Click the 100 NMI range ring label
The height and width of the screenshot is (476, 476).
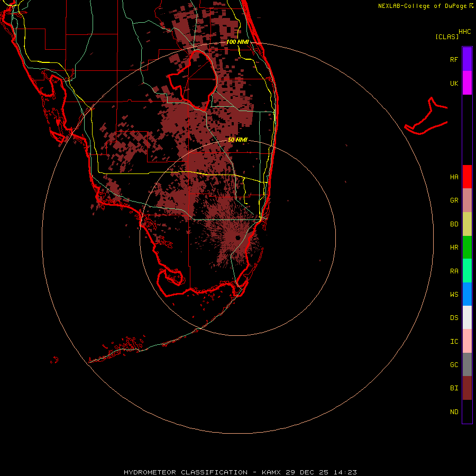pyautogui.click(x=237, y=42)
